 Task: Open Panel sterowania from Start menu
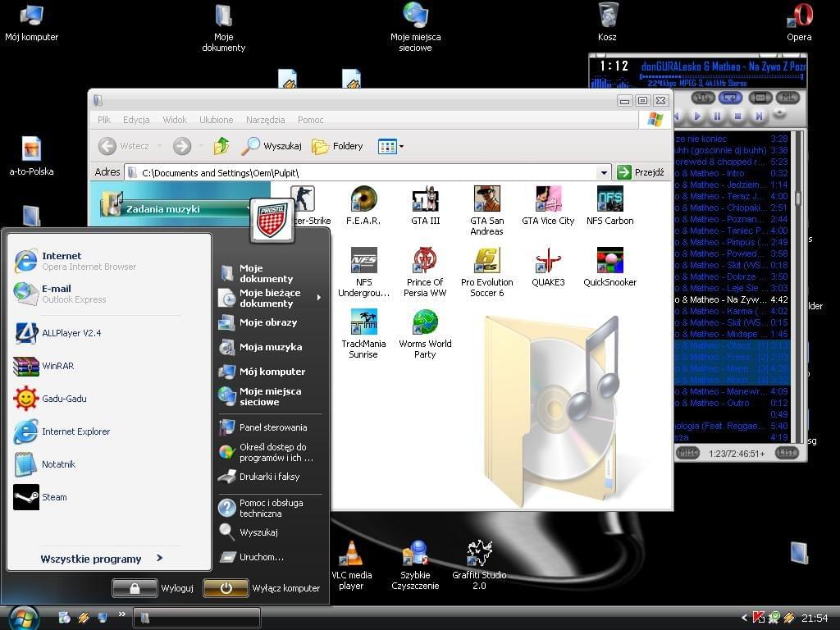coord(263,427)
